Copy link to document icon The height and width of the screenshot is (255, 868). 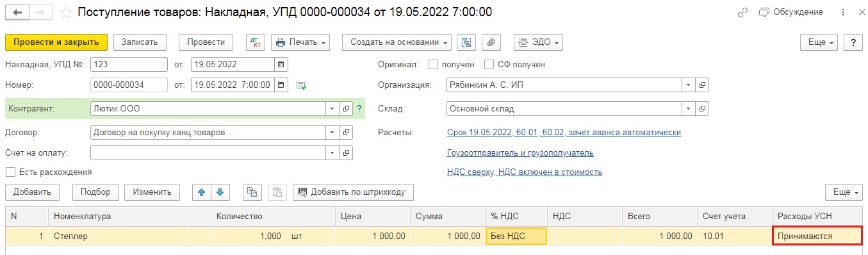coord(743,12)
